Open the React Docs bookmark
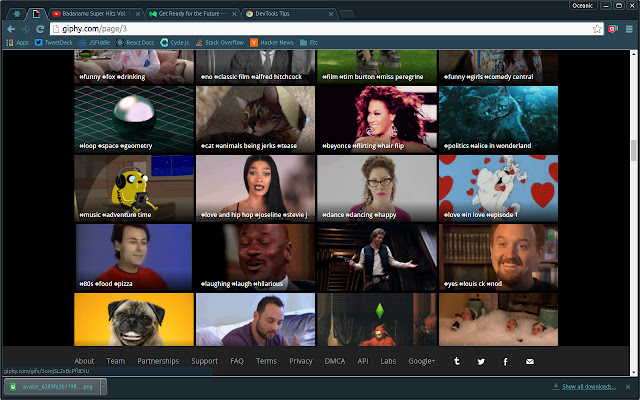The height and width of the screenshot is (400, 640). (x=135, y=42)
